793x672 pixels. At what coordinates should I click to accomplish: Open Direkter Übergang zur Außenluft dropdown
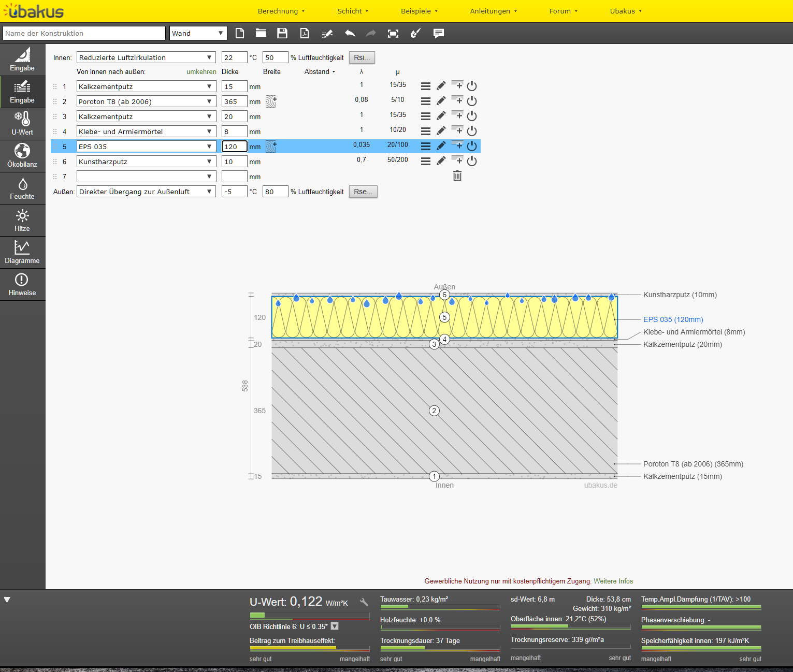146,192
